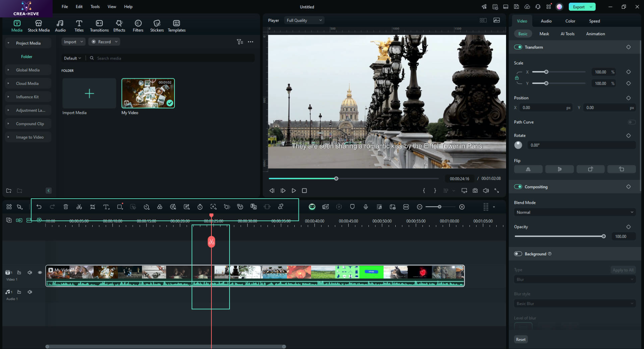This screenshot has height=349, width=644.
Task: Adjust the Opacity slider
Action: [x=604, y=236]
